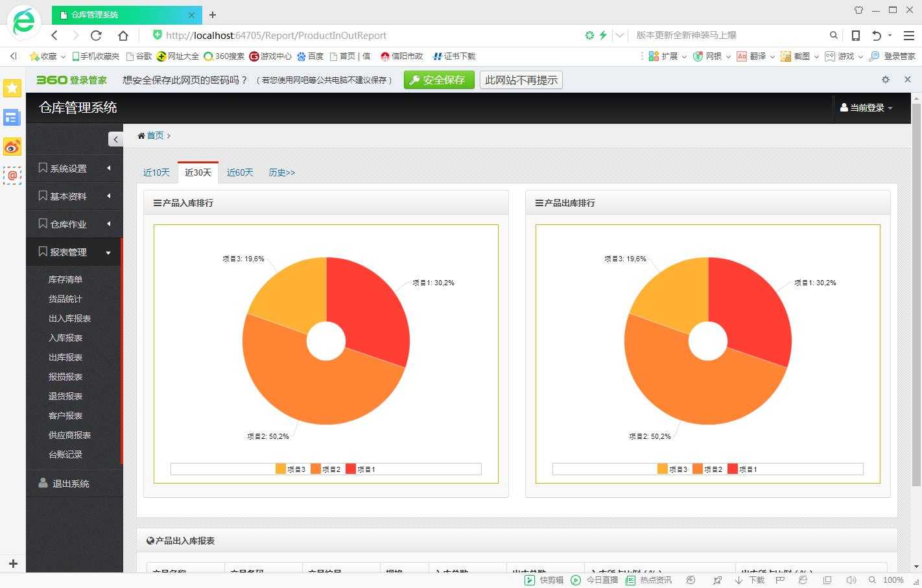Open the 扩展 extensions dropdown
Image resolution: width=922 pixels, height=588 pixels.
667,56
